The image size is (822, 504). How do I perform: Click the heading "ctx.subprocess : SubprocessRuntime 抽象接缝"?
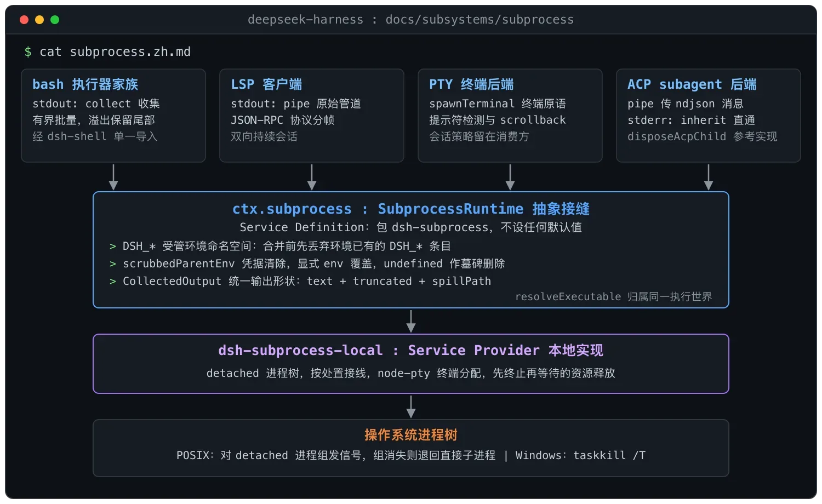click(x=411, y=209)
